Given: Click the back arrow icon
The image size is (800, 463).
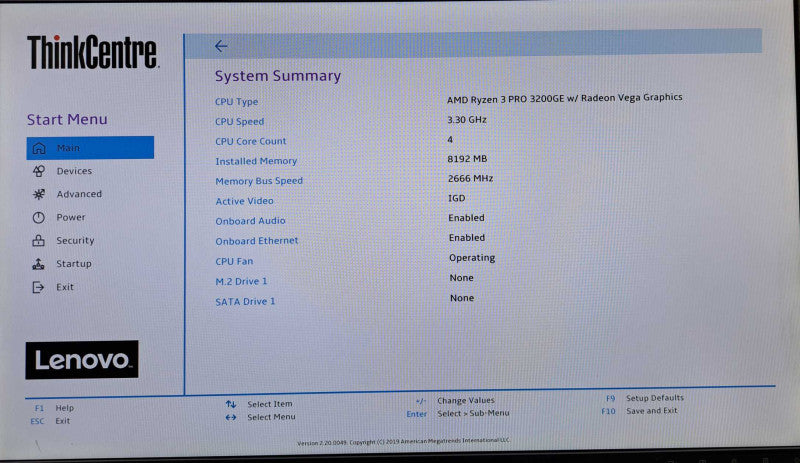Looking at the screenshot, I should click(x=221, y=46).
